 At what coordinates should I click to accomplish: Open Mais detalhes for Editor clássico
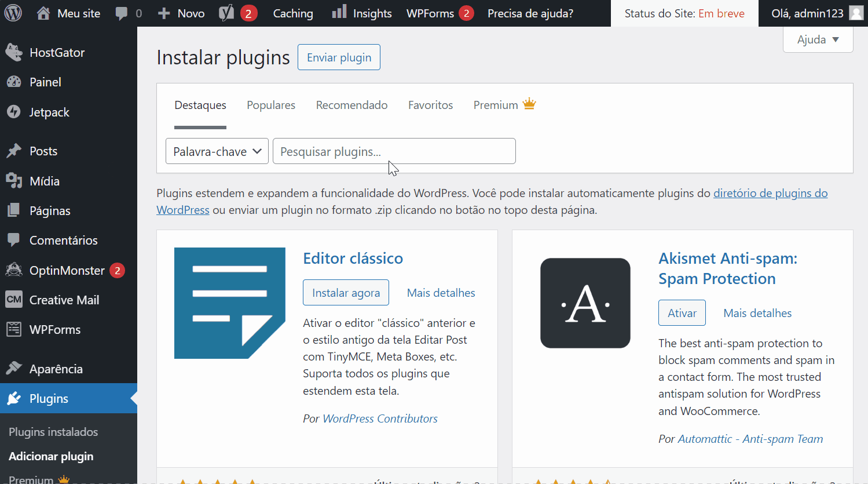[441, 293]
